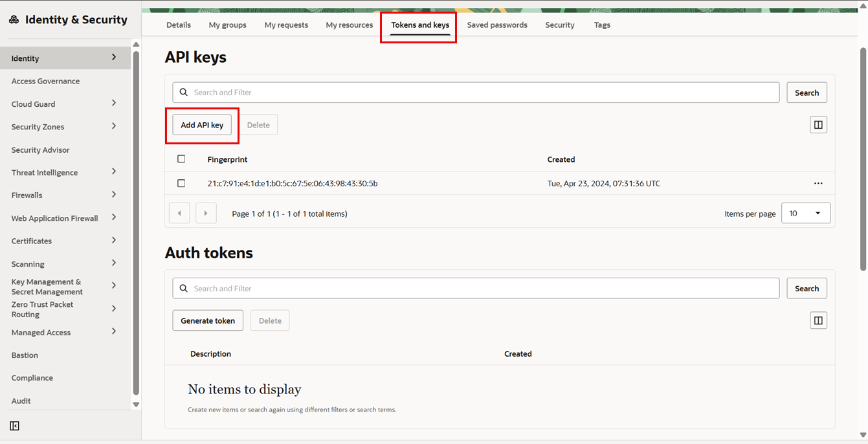Open the API keys search magnifier icon

point(183,92)
